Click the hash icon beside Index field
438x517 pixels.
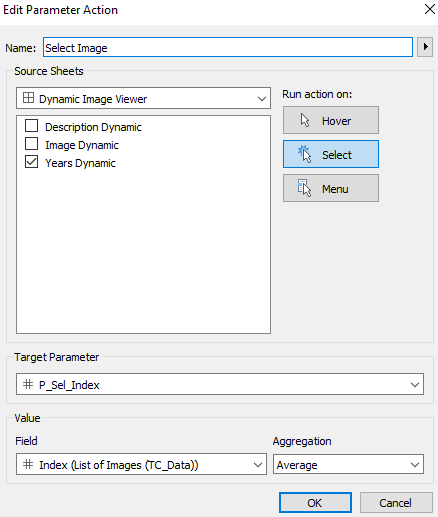pyautogui.click(x=28, y=464)
